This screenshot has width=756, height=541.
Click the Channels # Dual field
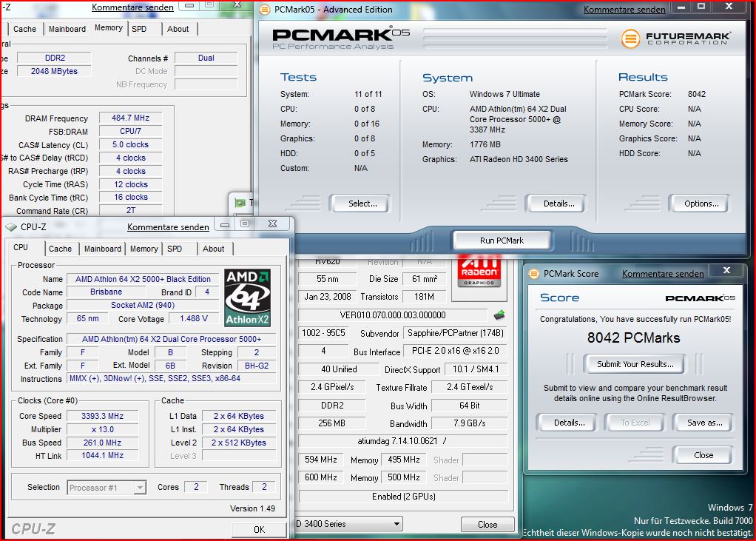pyautogui.click(x=206, y=58)
